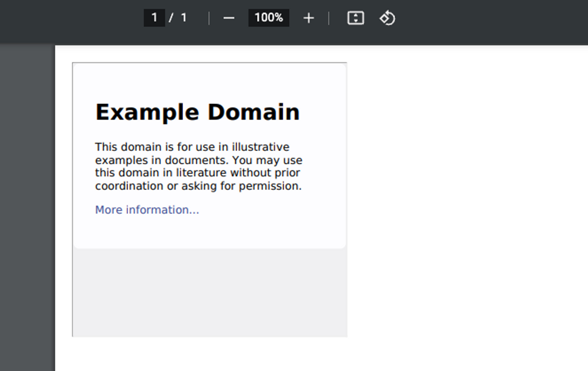Click the divider after the zoom in icon

(x=329, y=18)
